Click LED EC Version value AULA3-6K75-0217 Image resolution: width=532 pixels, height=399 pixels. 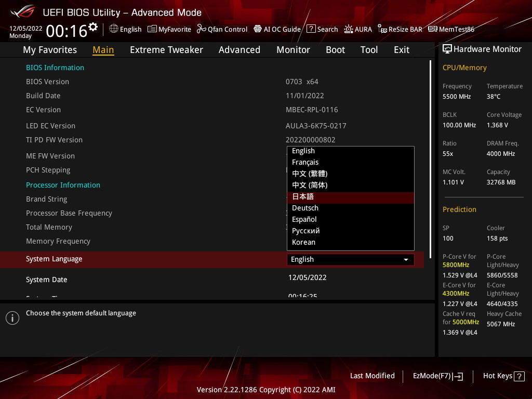316,126
